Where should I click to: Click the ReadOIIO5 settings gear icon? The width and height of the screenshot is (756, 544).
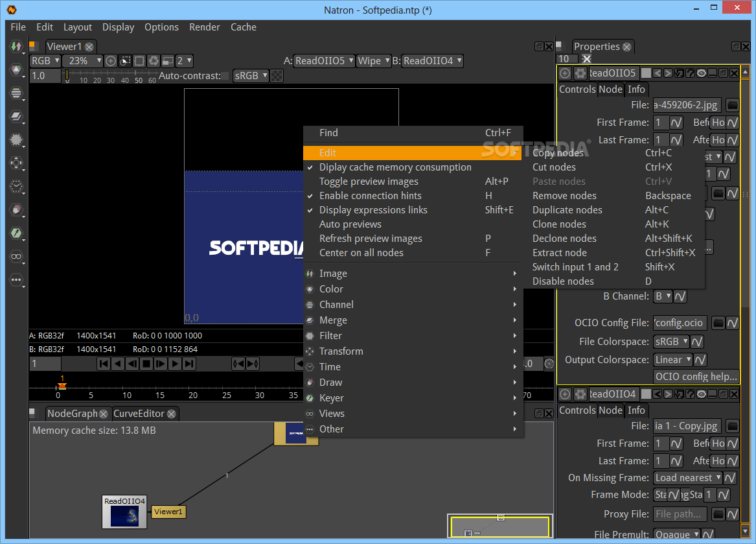coord(580,73)
